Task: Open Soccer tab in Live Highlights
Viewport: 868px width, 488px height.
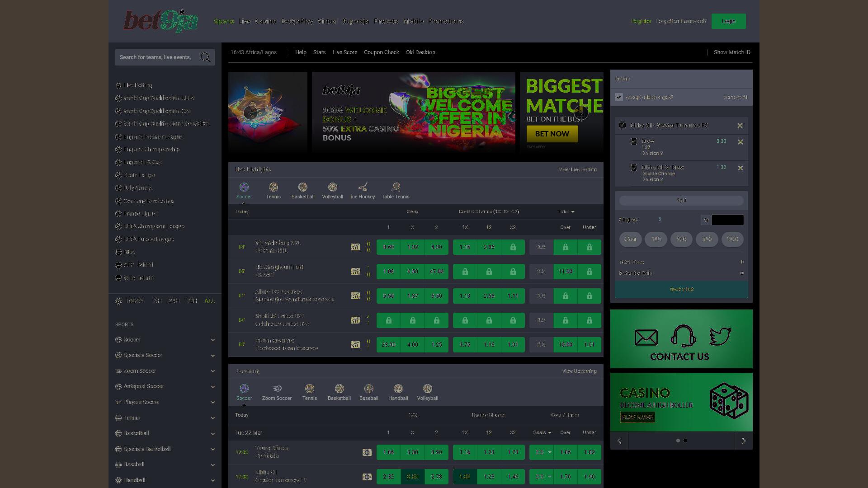Action: [244, 191]
